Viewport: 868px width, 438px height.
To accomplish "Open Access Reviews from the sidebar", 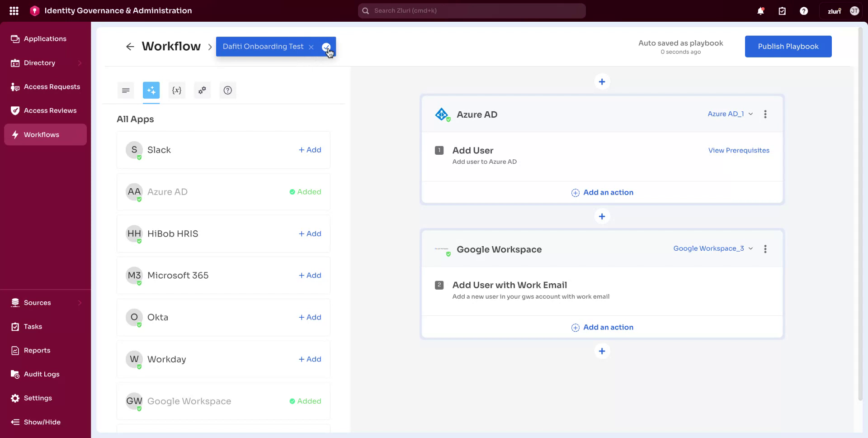I will pyautogui.click(x=50, y=110).
